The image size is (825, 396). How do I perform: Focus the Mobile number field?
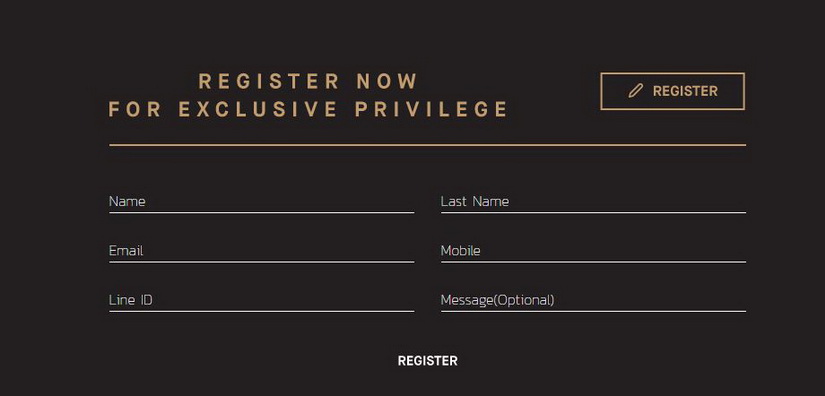593,251
